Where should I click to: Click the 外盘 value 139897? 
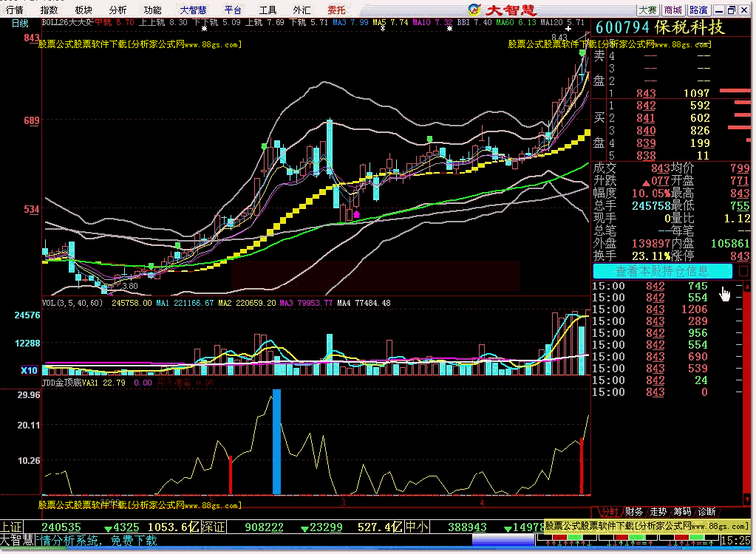[651, 243]
